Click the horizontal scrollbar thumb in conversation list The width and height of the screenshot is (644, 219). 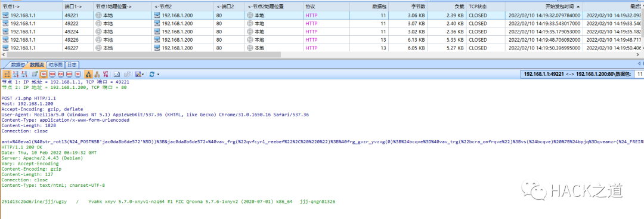[x=144, y=55]
